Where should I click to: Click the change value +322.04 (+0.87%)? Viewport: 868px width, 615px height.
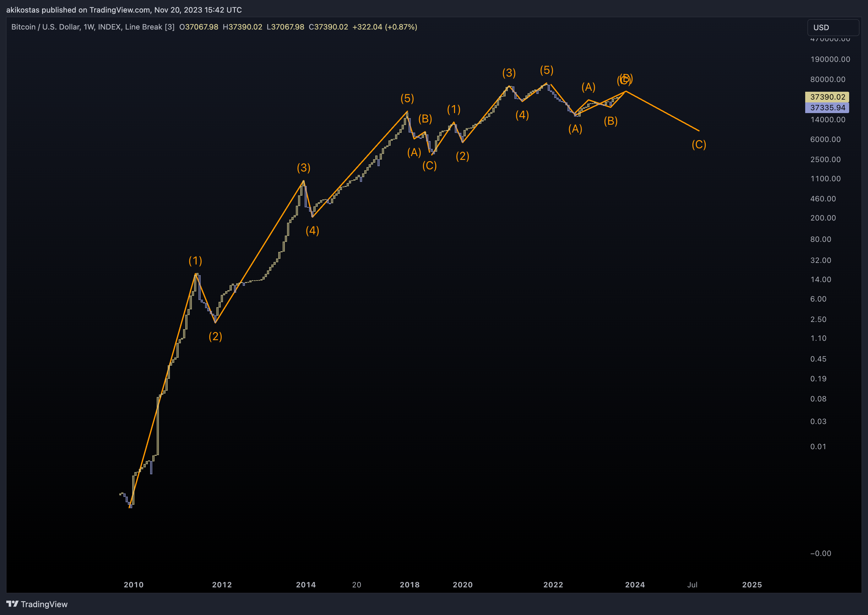(x=385, y=27)
